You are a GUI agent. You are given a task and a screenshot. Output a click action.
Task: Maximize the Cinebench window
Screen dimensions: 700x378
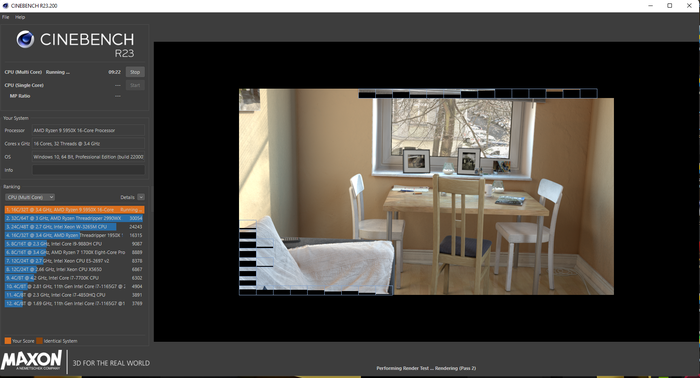pyautogui.click(x=669, y=6)
